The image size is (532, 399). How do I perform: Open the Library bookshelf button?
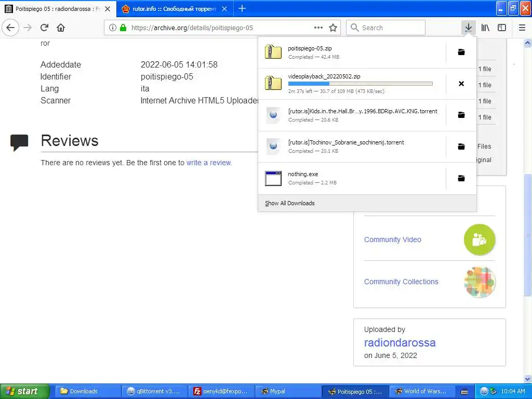[485, 28]
